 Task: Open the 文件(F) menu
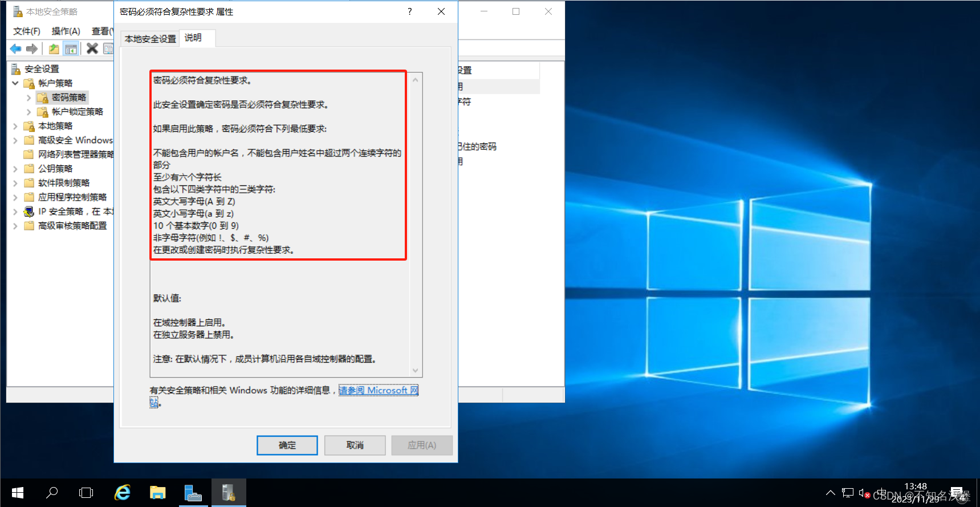[27, 31]
